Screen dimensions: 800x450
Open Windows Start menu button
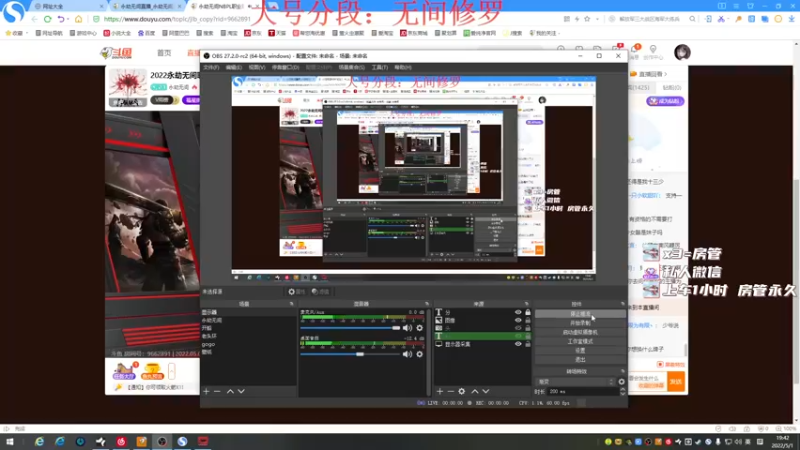coord(9,442)
